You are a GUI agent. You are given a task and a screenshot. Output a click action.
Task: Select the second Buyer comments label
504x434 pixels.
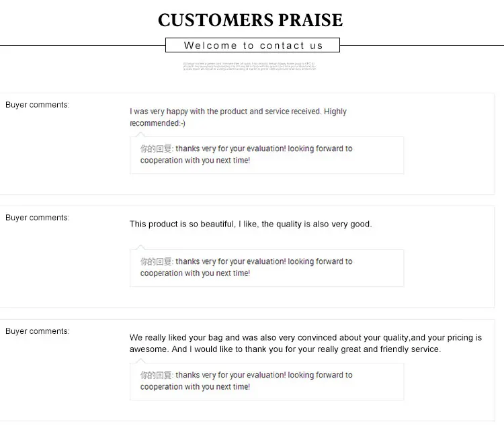(x=37, y=218)
